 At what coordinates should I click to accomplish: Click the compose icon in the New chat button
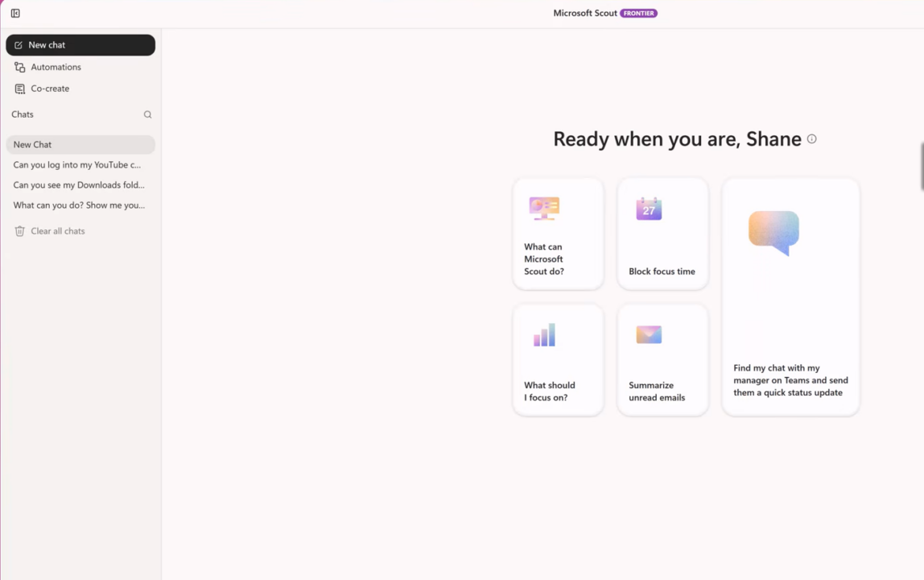click(x=19, y=45)
